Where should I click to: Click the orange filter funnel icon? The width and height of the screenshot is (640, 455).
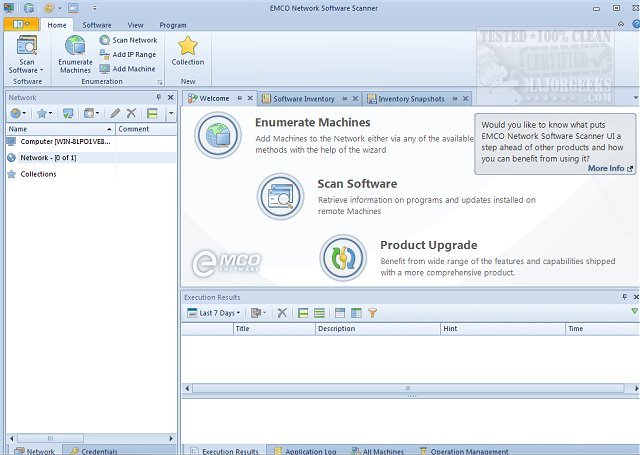coord(372,313)
